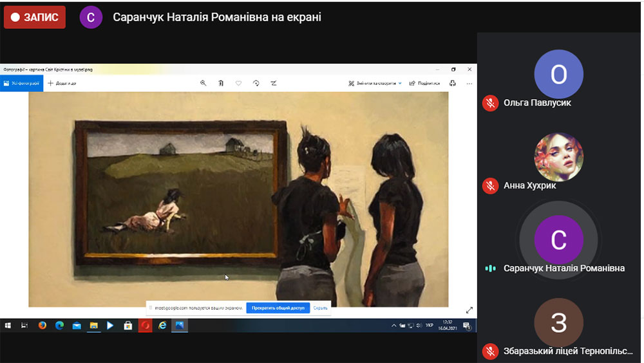Screen dimensions: 644x363
Task: Click the delete trash icon in Photos
Action: tap(221, 84)
